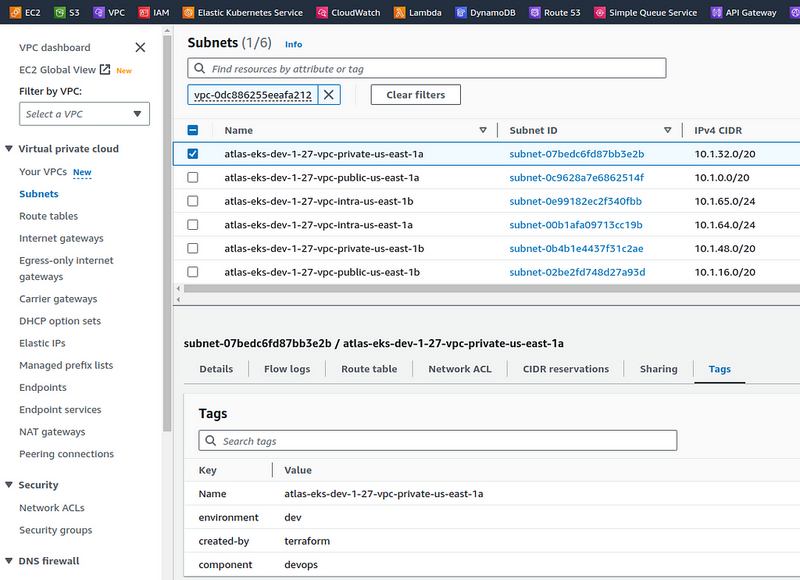Collapse the Security sidebar section
The height and width of the screenshot is (580, 800).
(9, 485)
